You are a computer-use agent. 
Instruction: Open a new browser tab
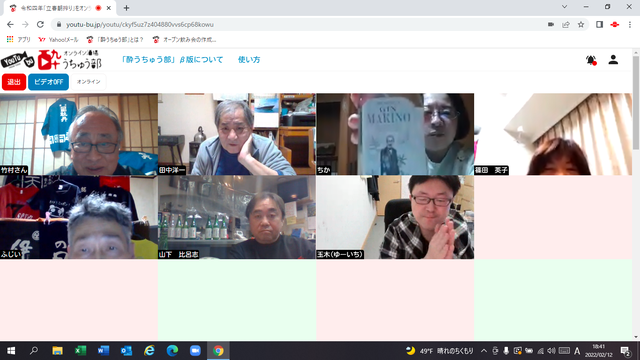126,8
